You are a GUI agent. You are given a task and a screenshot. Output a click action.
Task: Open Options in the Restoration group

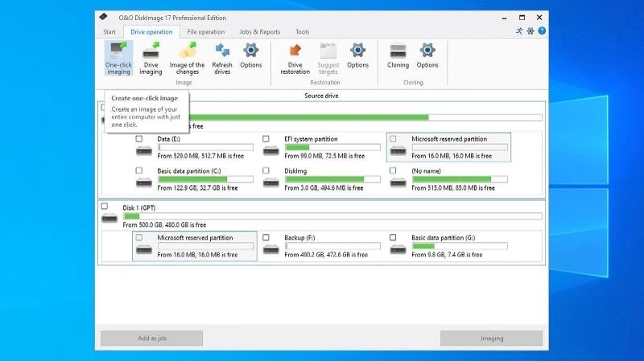357,55
